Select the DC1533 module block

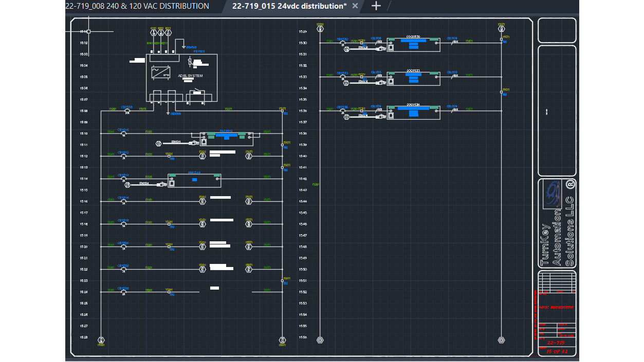tap(413, 78)
